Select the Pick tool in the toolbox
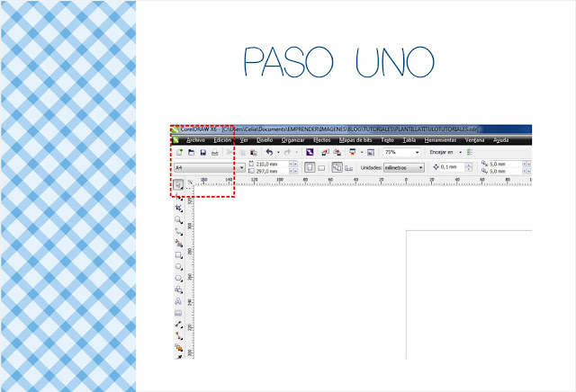 [178, 184]
